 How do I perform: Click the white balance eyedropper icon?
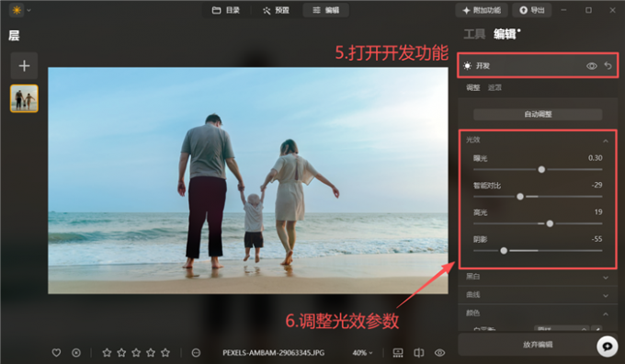[x=597, y=329]
